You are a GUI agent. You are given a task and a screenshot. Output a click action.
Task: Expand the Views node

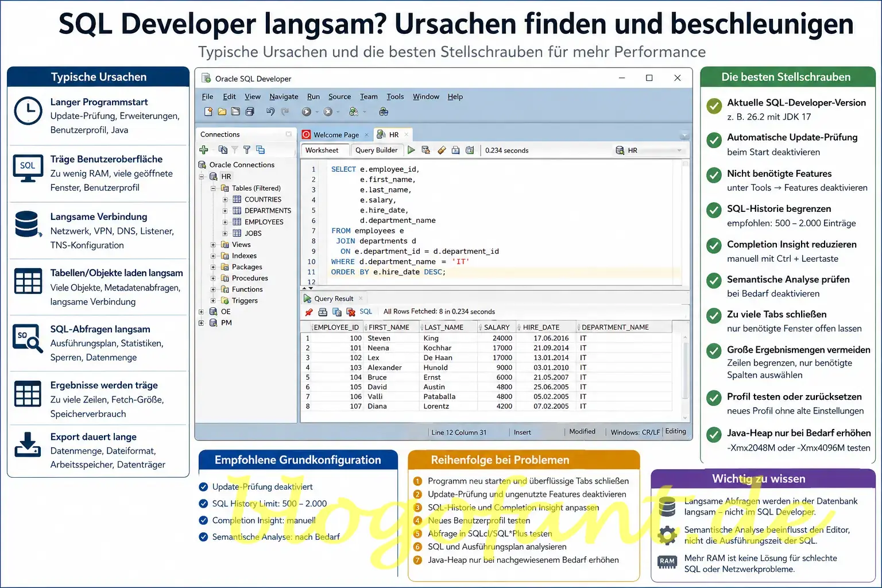(213, 245)
